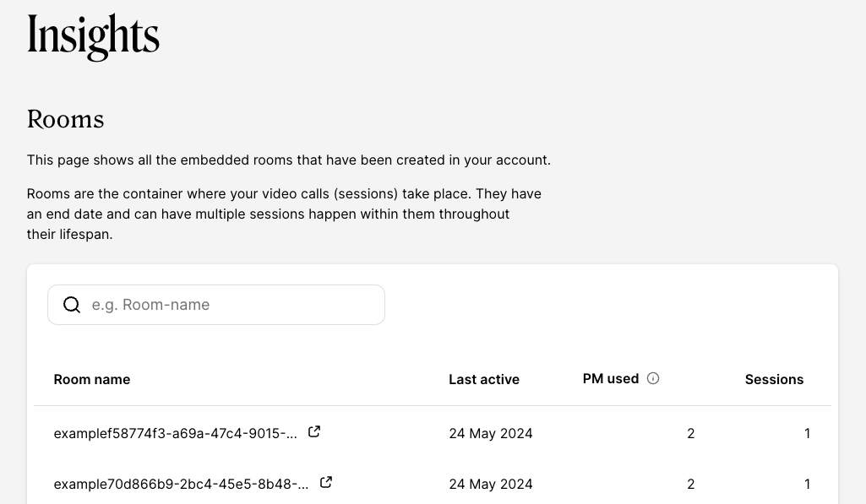Select first row's 24 May 2024 date

coord(491,433)
